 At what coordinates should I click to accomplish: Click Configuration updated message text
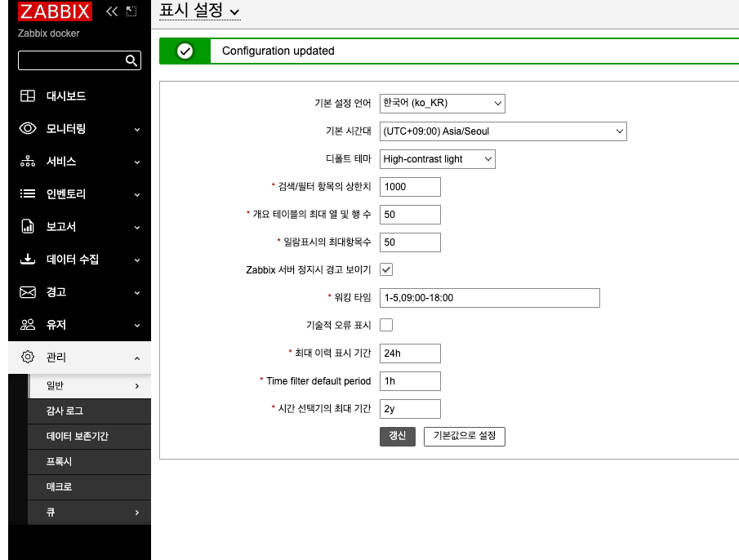click(278, 51)
